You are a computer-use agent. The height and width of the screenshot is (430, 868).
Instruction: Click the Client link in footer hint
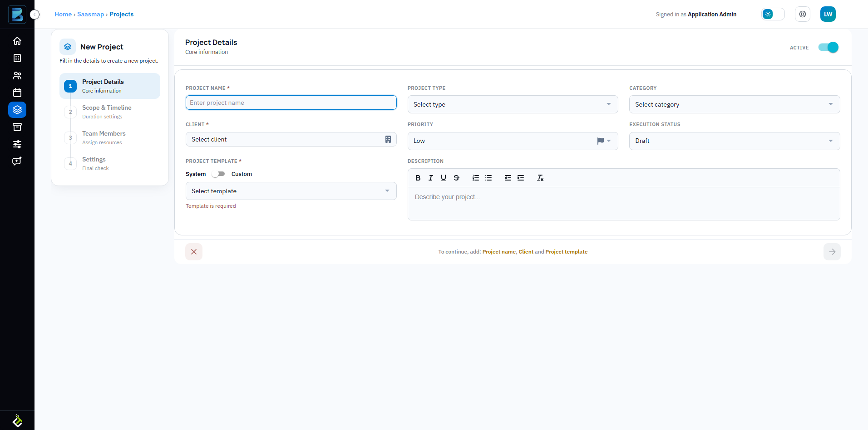coord(526,252)
